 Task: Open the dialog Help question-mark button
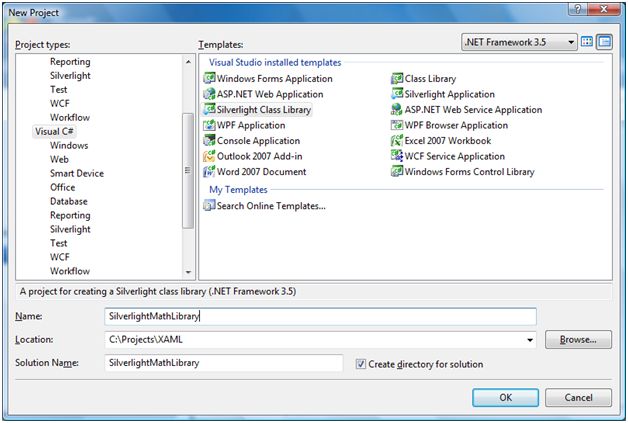tap(578, 9)
